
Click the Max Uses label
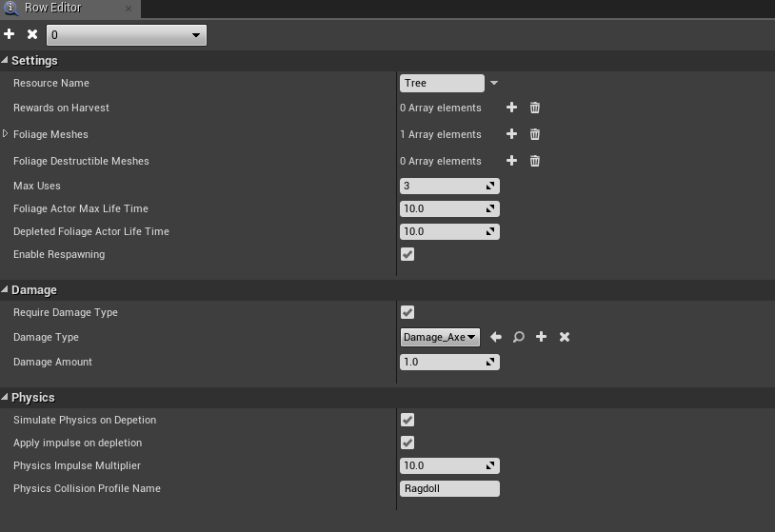coord(37,186)
